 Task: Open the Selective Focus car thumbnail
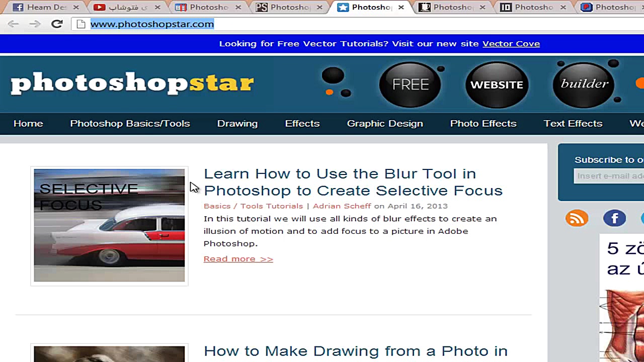click(x=109, y=226)
